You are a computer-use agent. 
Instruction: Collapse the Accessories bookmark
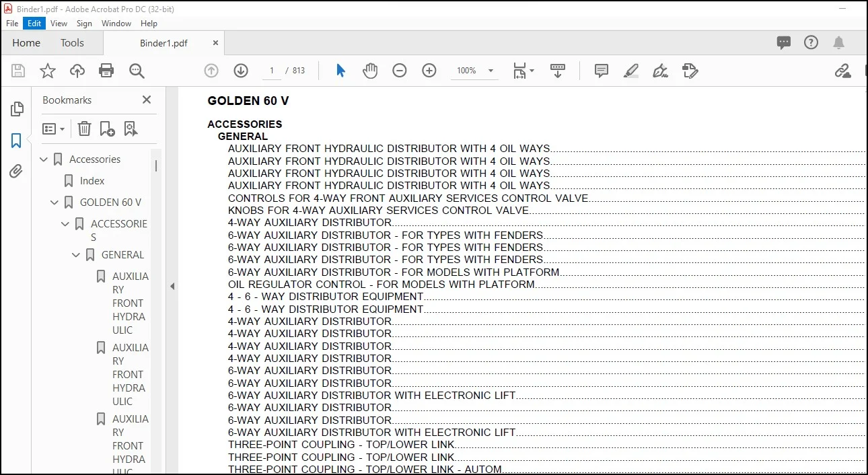(x=44, y=159)
